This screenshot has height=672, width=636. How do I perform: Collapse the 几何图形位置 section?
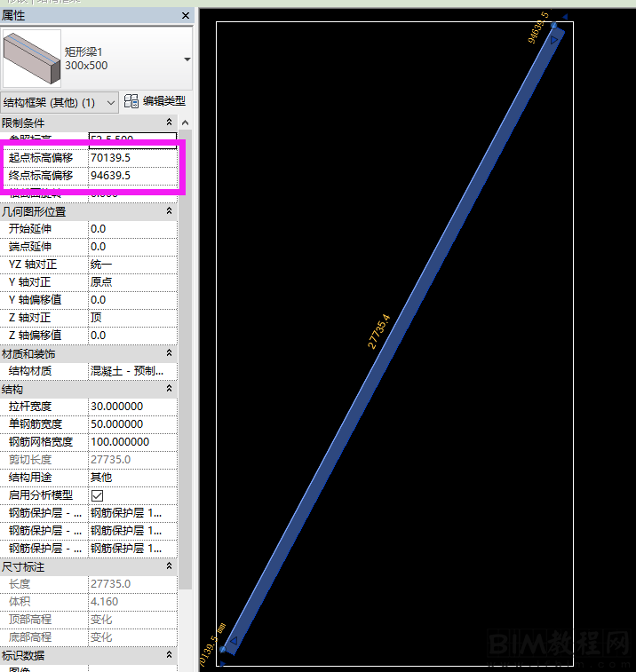coord(169,211)
